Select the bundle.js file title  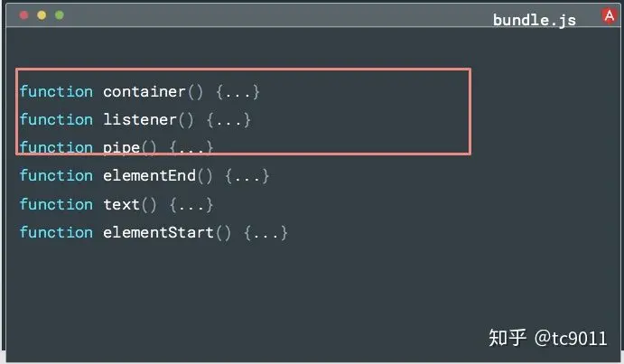534,20
